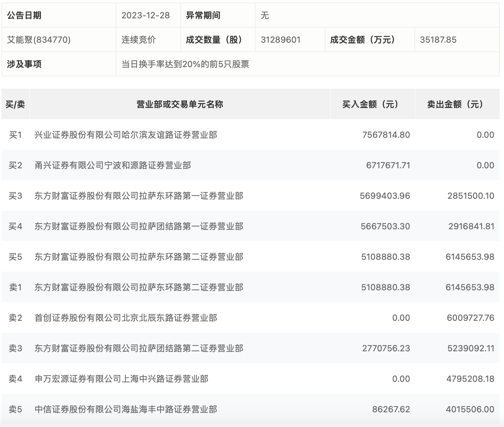The height and width of the screenshot is (427, 504).
Task: Select 东方财富证券 拉萨团结路第二证券营业部 name
Action: coord(139,348)
